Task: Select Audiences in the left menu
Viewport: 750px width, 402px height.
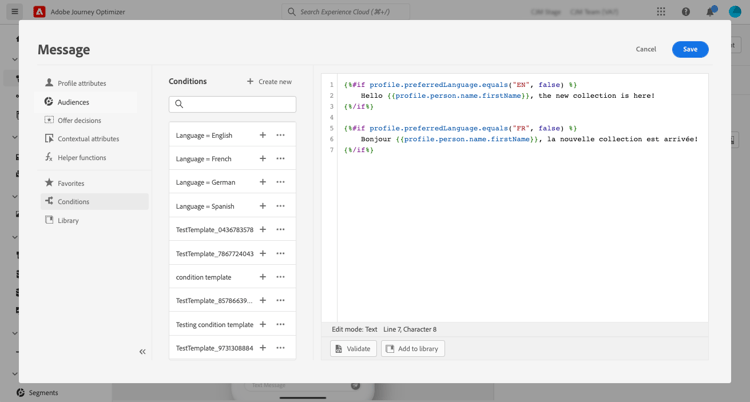Action: (x=73, y=102)
